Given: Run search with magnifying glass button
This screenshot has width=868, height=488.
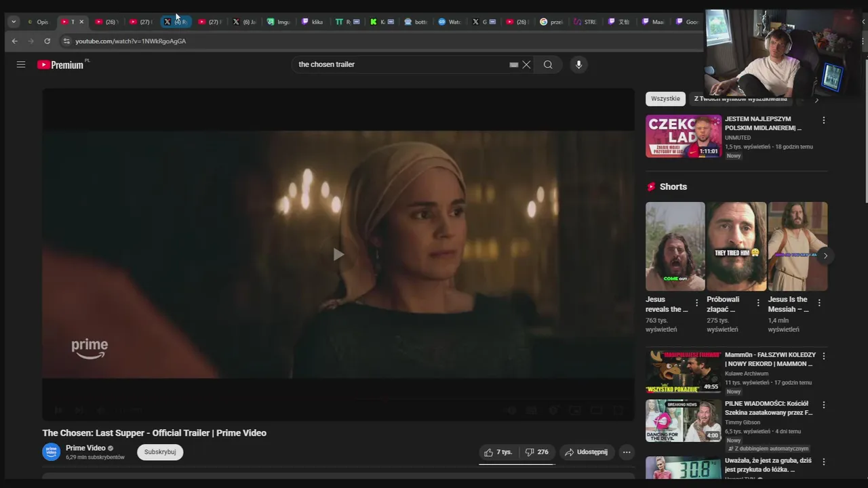Looking at the screenshot, I should (x=548, y=64).
